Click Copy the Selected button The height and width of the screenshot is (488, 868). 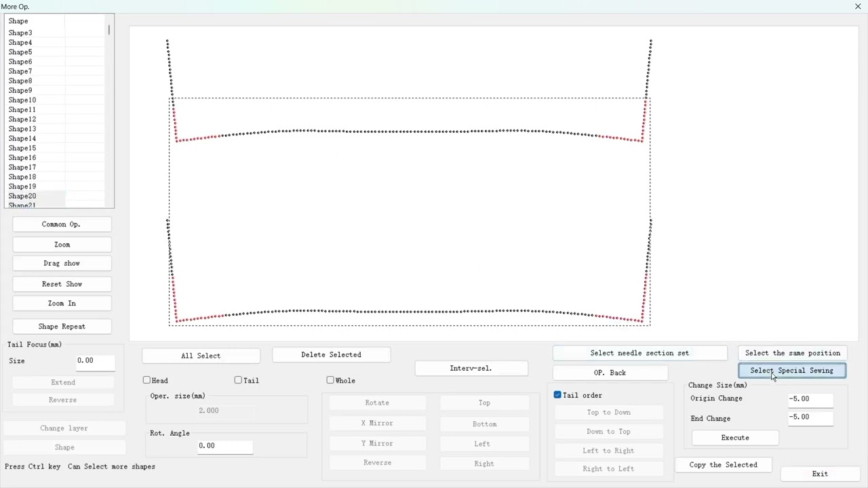tap(723, 465)
